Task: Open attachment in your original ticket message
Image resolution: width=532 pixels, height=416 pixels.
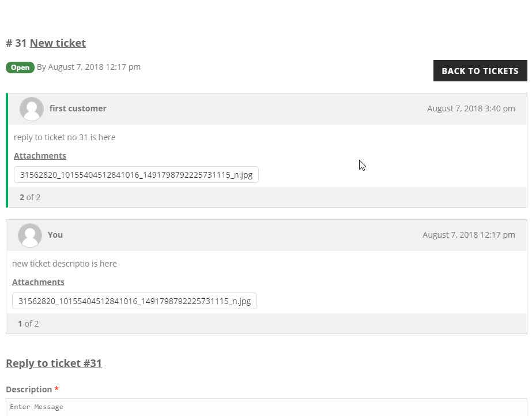Action: click(x=134, y=301)
